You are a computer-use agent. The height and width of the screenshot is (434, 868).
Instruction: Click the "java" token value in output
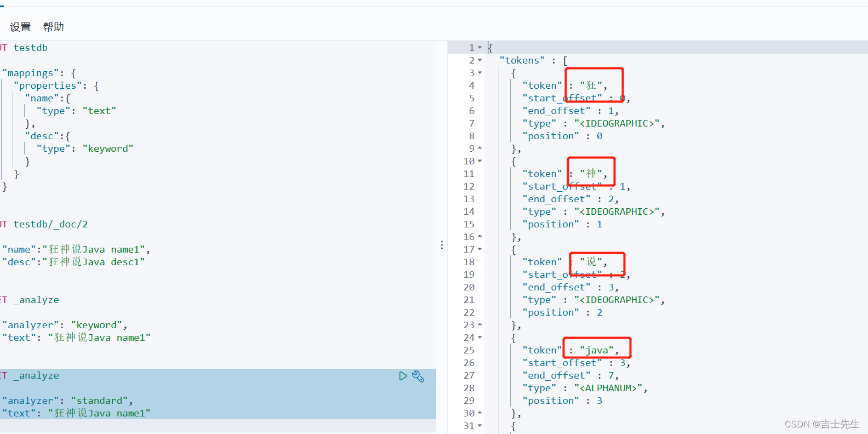tap(596, 350)
